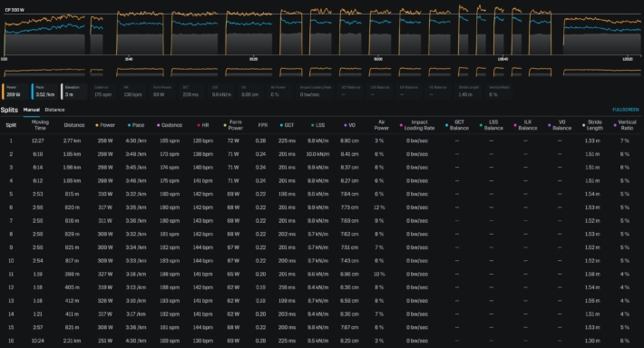Enable the VO metric card showing cm
The width and height of the screenshot is (644, 348).
251,92
